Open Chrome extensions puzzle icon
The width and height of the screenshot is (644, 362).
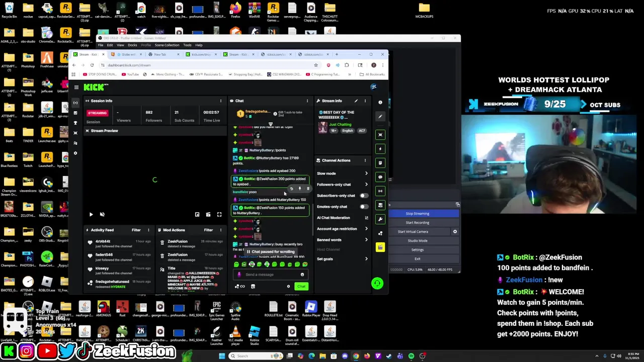click(347, 65)
